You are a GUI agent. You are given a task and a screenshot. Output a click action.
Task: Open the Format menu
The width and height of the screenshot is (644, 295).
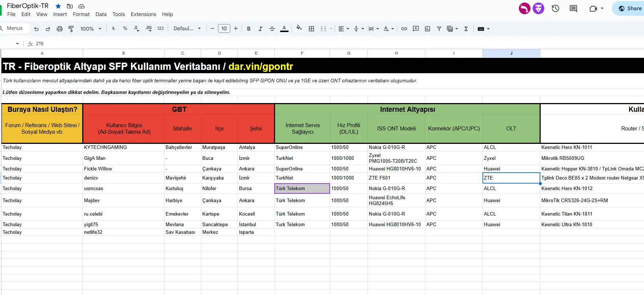pos(81,14)
